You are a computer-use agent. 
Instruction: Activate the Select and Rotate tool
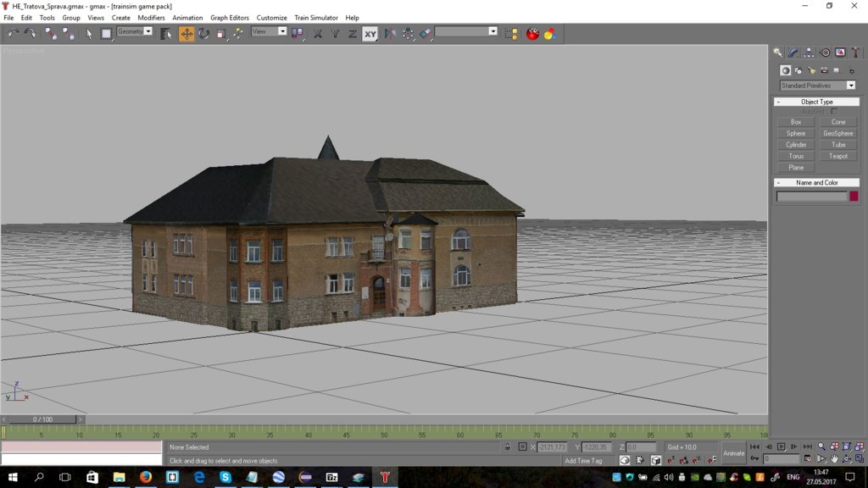click(x=203, y=34)
